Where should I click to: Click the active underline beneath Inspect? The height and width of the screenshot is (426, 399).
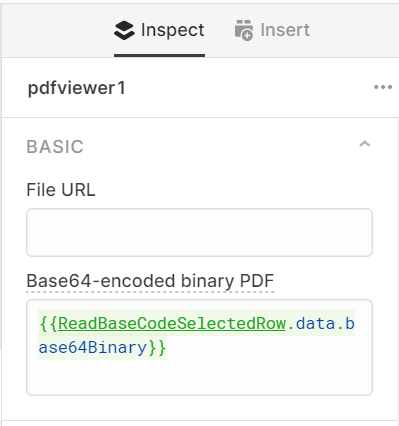tap(159, 55)
